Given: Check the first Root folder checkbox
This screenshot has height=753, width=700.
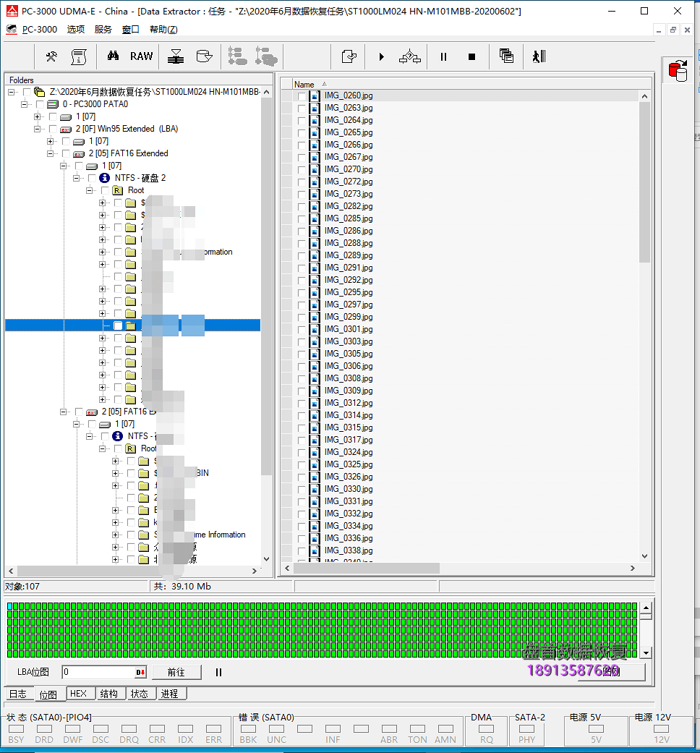Looking at the screenshot, I should coord(105,191).
